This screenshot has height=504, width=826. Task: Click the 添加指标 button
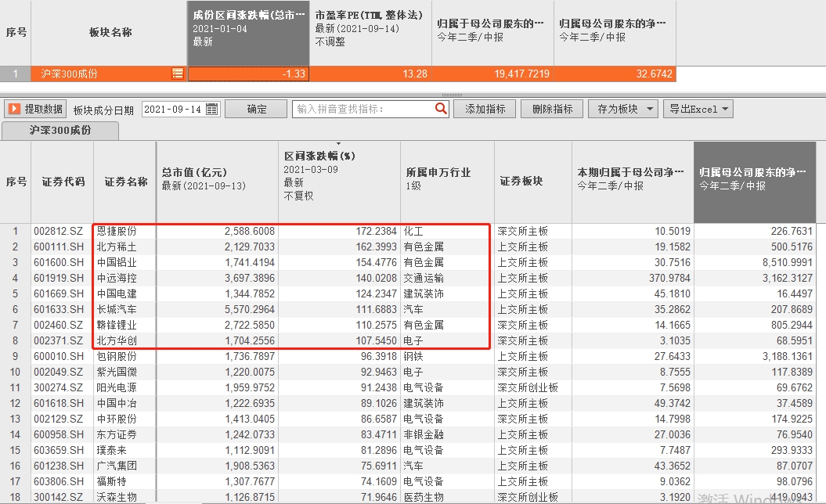pos(485,109)
